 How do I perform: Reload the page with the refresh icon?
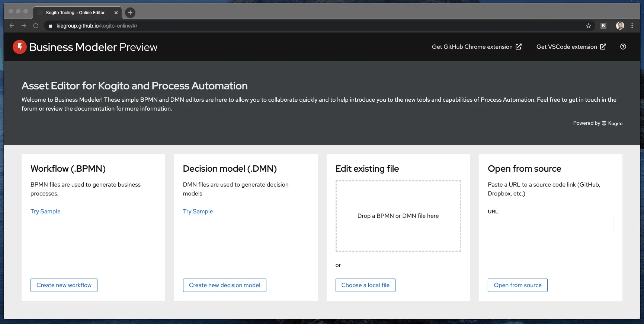point(36,26)
